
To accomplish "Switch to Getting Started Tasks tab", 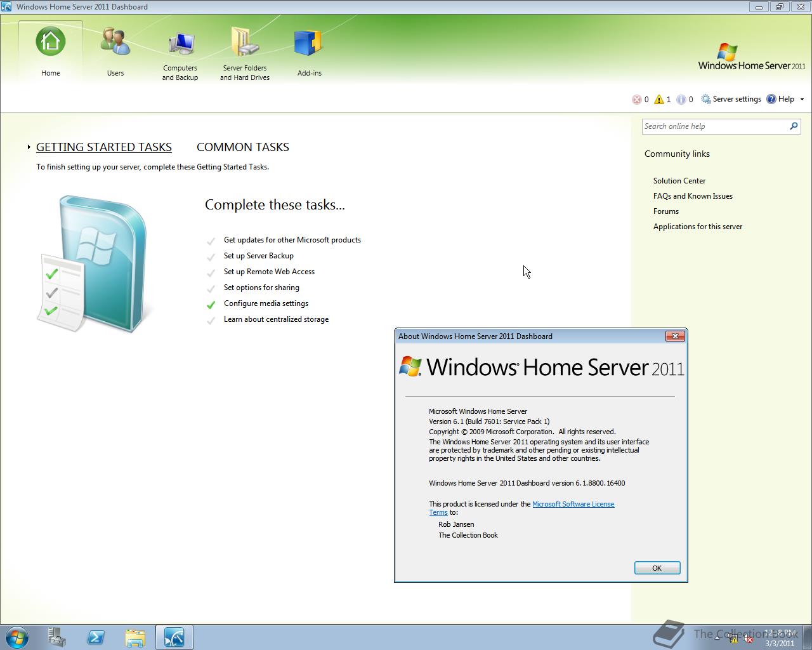I will click(104, 147).
